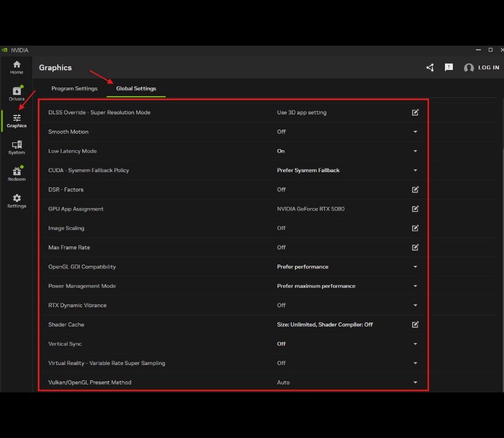The height and width of the screenshot is (438, 504).
Task: Click the 'DLSS Override - Super Resolution Mode' label
Action: (x=99, y=113)
